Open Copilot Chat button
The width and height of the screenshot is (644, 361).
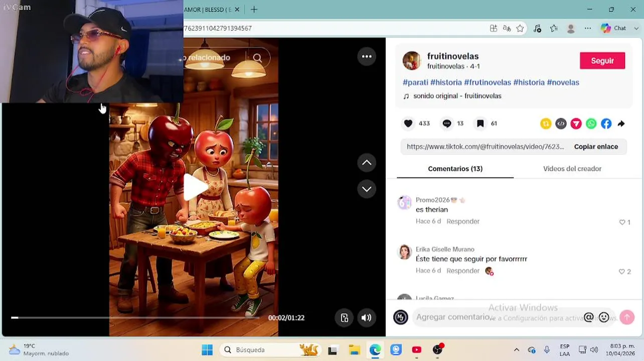click(x=613, y=29)
